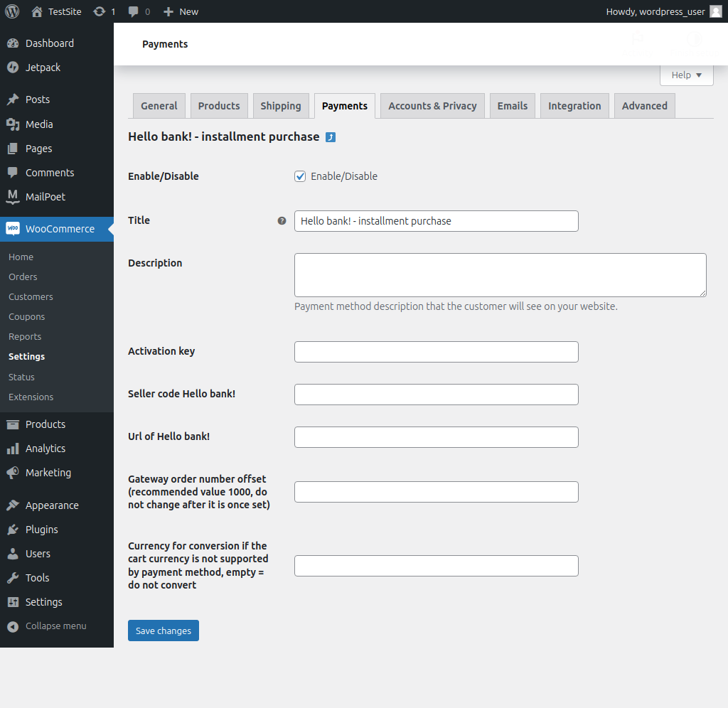Screen dimensions: 728x708
Task: Click the plus New icon
Action: click(x=168, y=11)
